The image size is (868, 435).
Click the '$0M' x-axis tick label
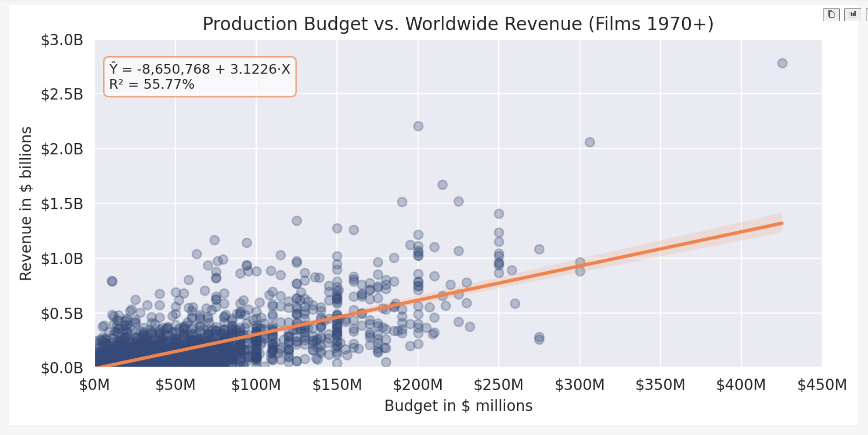coord(95,385)
